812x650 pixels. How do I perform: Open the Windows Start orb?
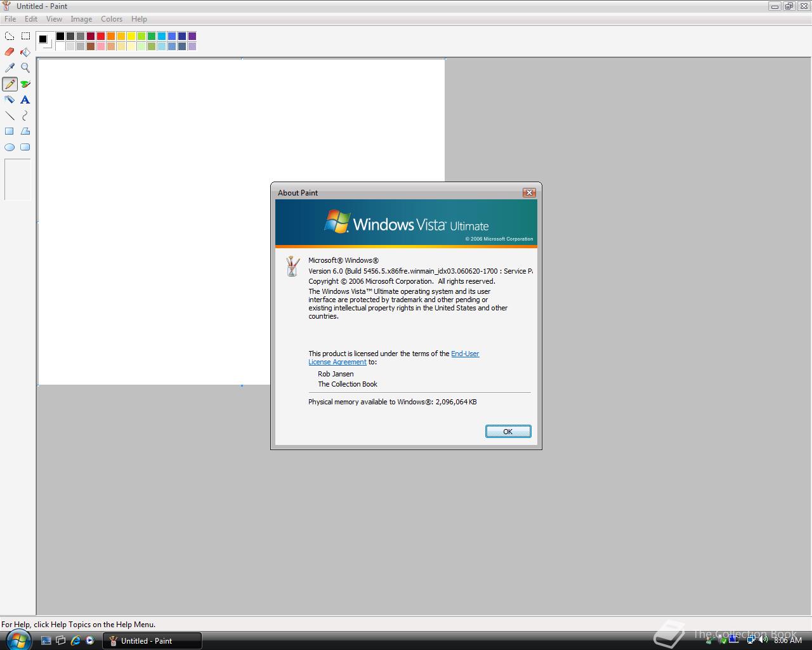(18, 640)
